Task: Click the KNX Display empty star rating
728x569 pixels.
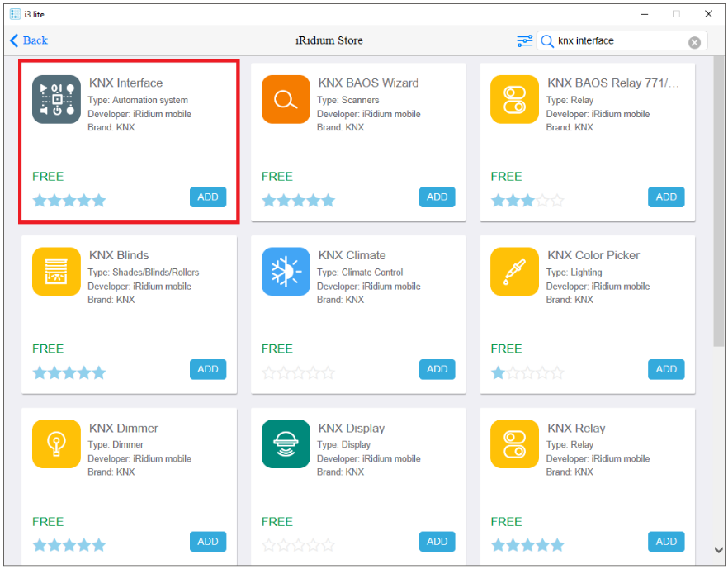Action: click(298, 545)
